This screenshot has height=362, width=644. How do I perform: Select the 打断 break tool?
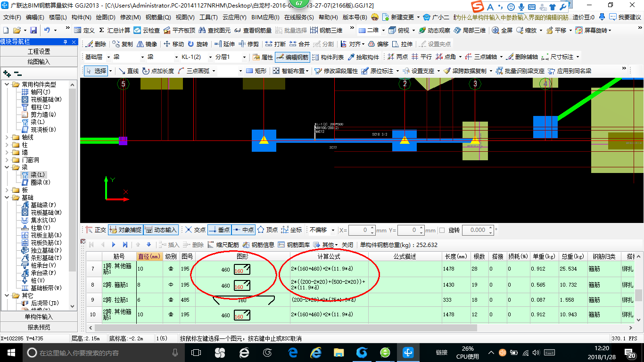click(275, 44)
